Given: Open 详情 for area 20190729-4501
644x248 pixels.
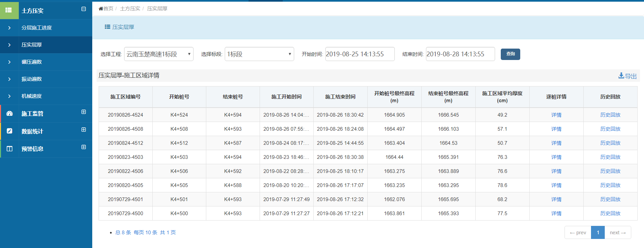Looking at the screenshot, I should (556, 199).
